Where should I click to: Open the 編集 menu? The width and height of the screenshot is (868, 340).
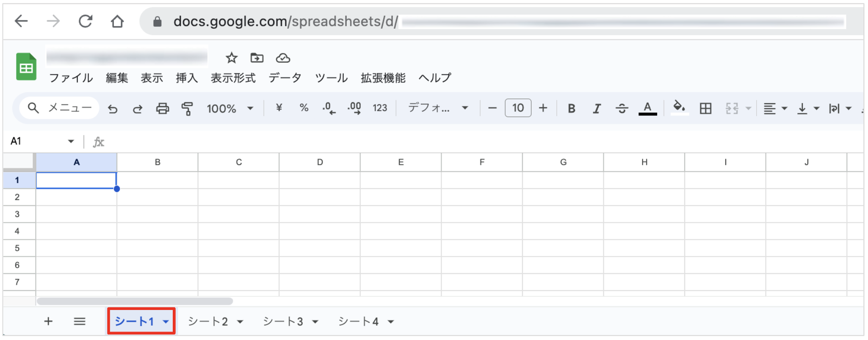click(117, 78)
